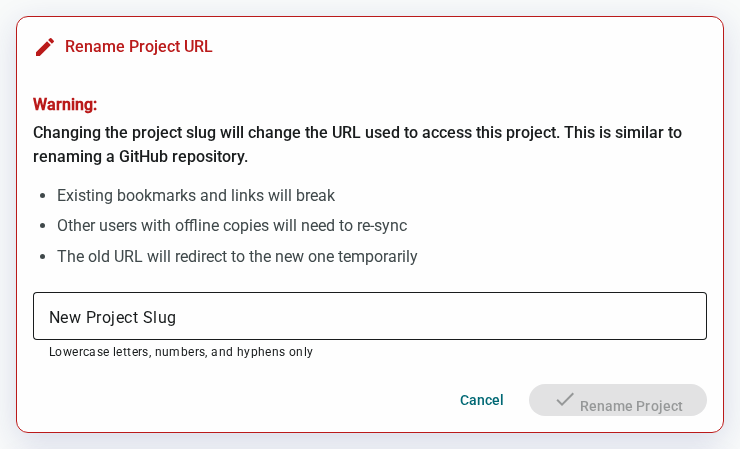Screen dimensions: 740x449
Task: Click the "Lowercase letters, numbers, and hyphens only" hint
Action: (181, 352)
